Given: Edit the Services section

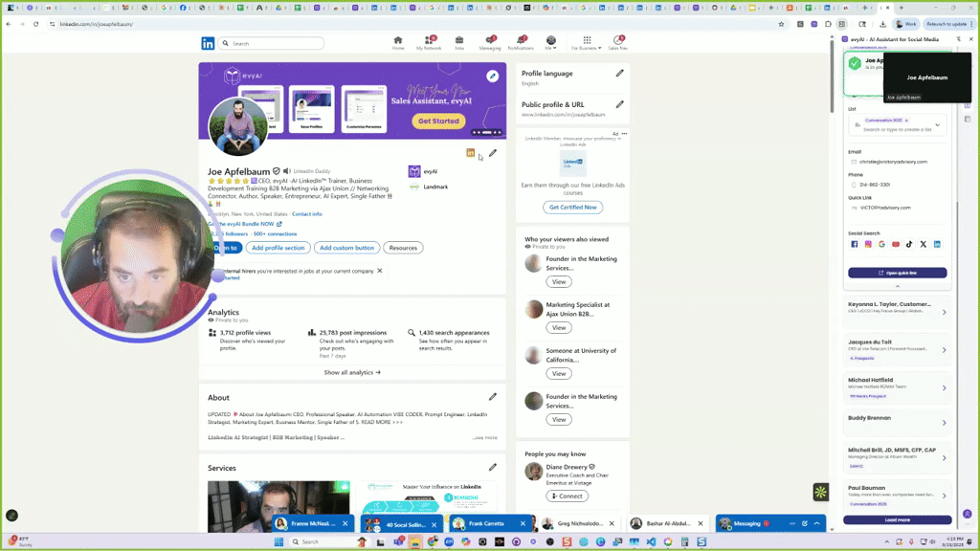Looking at the screenshot, I should click(493, 467).
